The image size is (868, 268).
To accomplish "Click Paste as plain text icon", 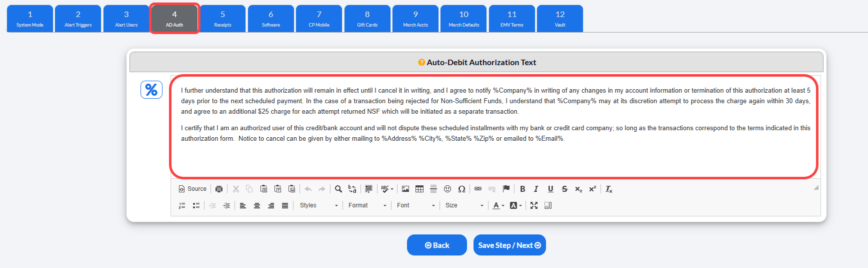I will (277, 189).
